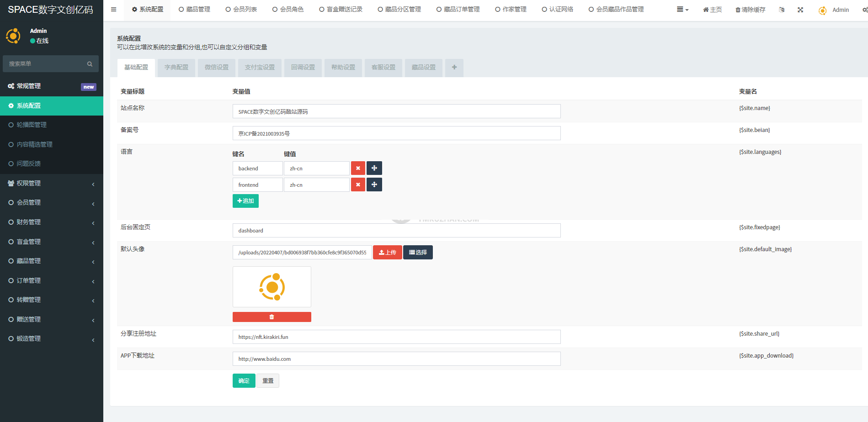The height and width of the screenshot is (422, 868).
Task: Click the language switch icon in header
Action: click(x=782, y=10)
